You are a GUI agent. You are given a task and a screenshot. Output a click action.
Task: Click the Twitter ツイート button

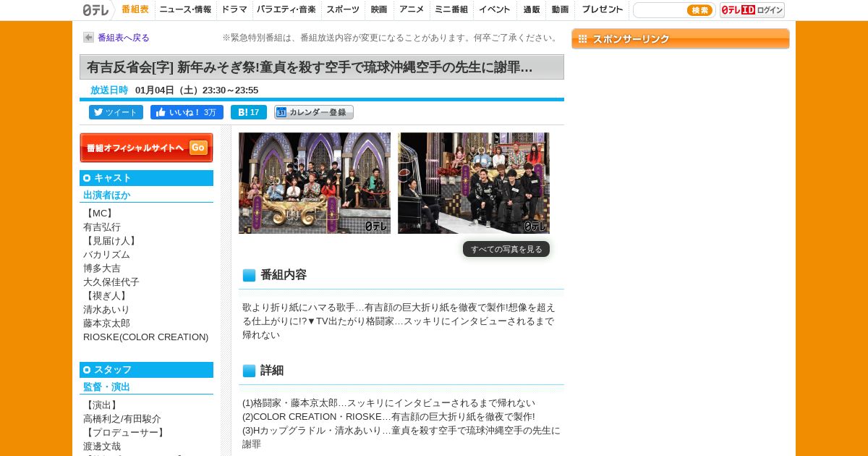click(x=116, y=112)
